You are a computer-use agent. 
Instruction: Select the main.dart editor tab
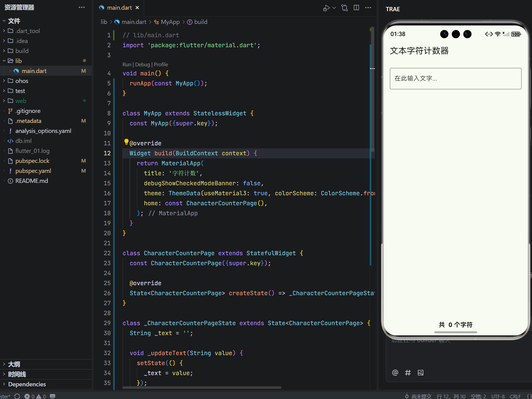point(119,8)
